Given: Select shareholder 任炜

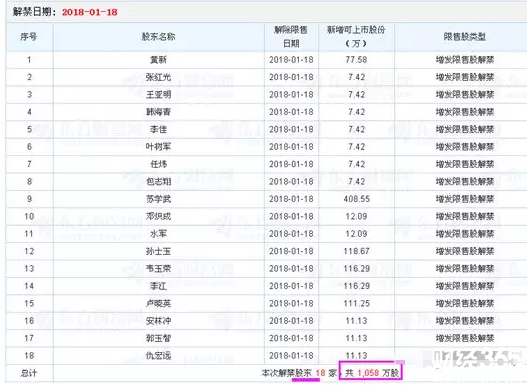Looking at the screenshot, I should pos(158,164).
